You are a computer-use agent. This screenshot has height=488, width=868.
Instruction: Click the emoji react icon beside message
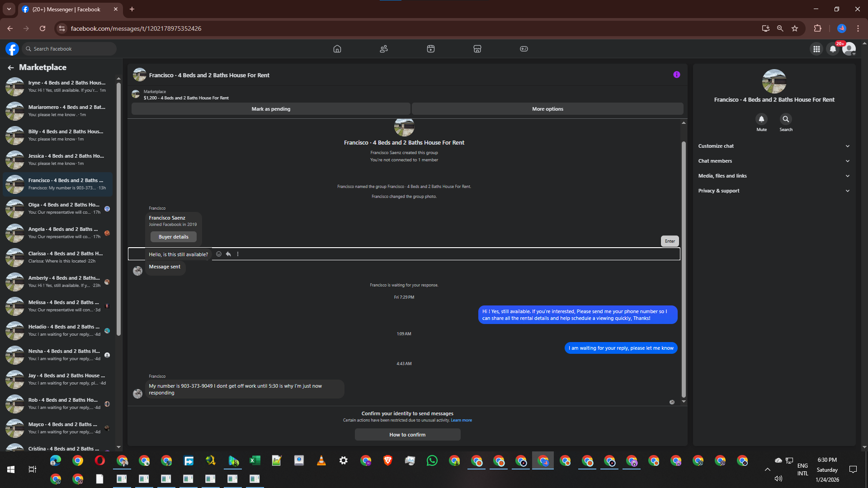point(219,254)
